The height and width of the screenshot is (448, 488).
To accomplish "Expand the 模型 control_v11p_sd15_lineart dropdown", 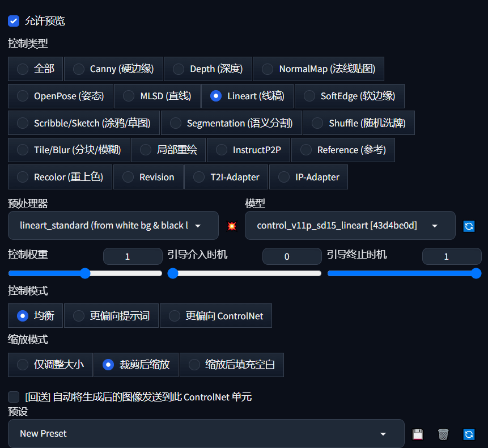I will point(350,226).
